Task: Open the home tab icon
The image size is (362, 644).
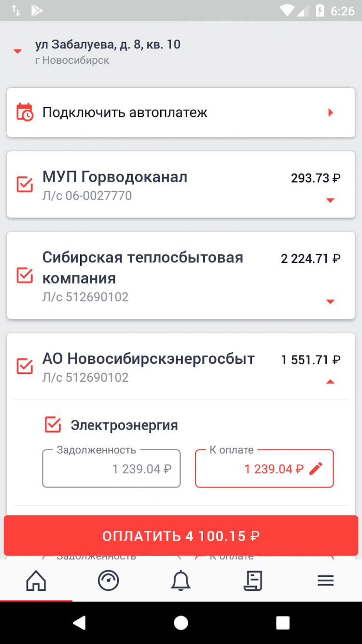Action: pos(36,580)
